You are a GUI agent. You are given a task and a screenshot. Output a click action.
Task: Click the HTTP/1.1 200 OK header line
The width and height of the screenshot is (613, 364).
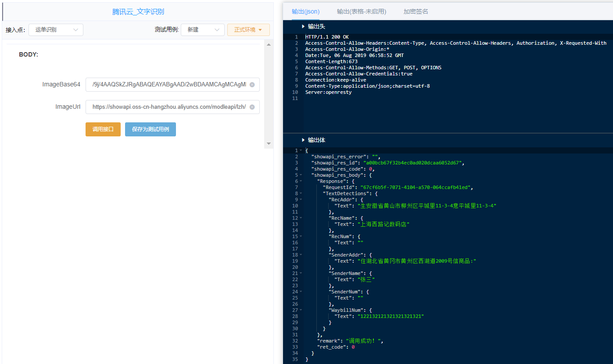click(327, 37)
